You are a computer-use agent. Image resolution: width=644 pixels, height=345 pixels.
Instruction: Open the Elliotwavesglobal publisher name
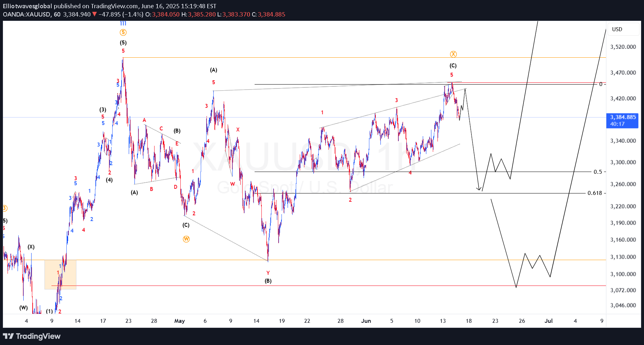[x=27, y=6]
